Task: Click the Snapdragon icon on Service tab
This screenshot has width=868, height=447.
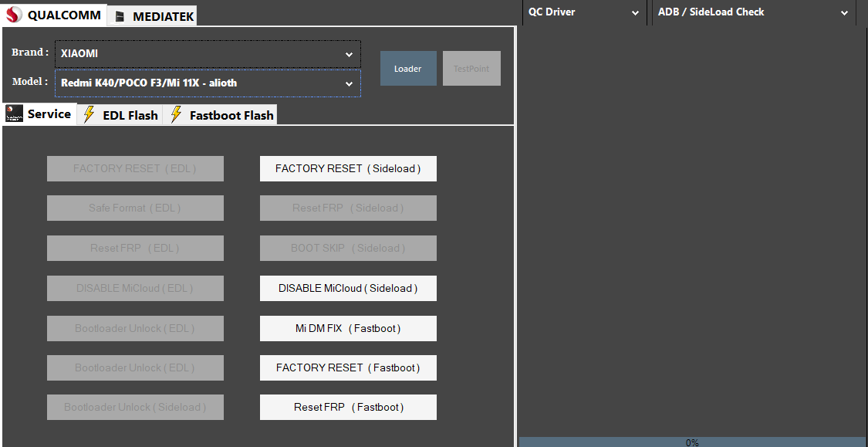Action: [x=15, y=114]
